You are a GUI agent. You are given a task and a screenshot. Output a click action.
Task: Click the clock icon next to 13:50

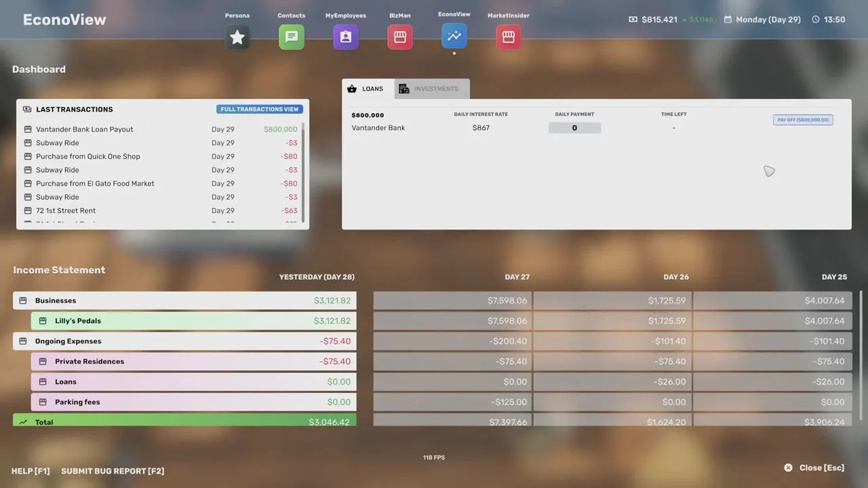[x=816, y=20]
